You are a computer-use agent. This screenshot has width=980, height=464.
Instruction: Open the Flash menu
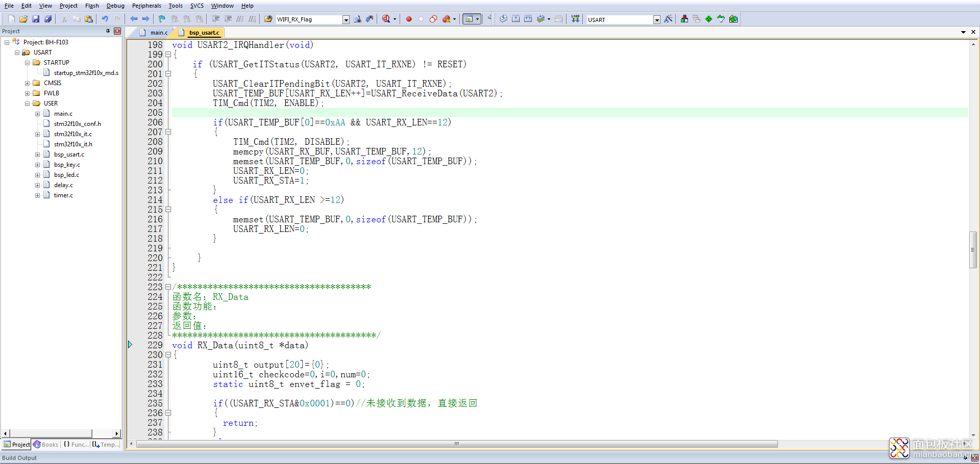point(92,6)
